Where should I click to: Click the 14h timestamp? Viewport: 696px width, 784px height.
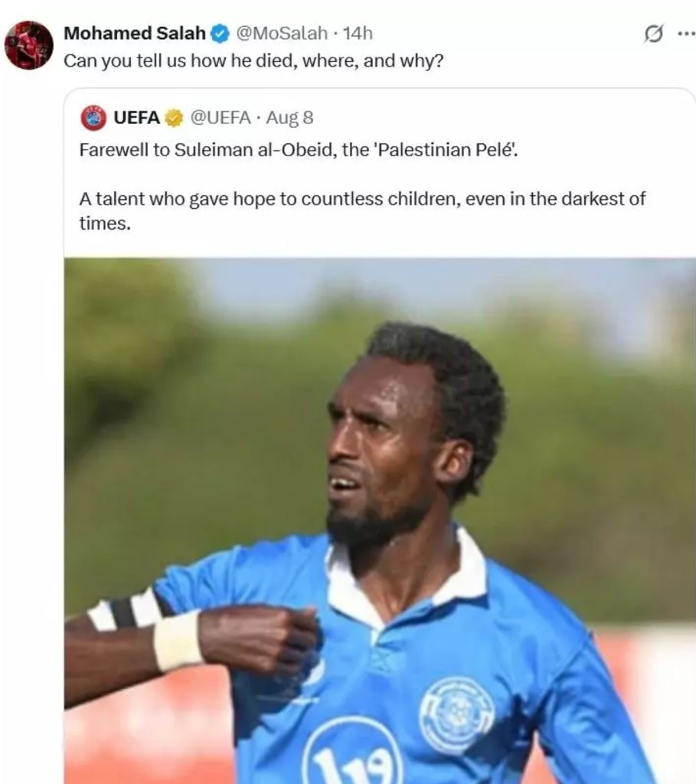[358, 34]
